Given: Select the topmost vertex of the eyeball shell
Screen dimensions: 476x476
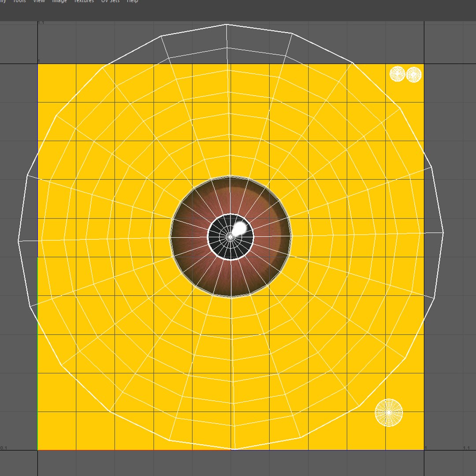Looking at the screenshot, I should pyautogui.click(x=227, y=25).
